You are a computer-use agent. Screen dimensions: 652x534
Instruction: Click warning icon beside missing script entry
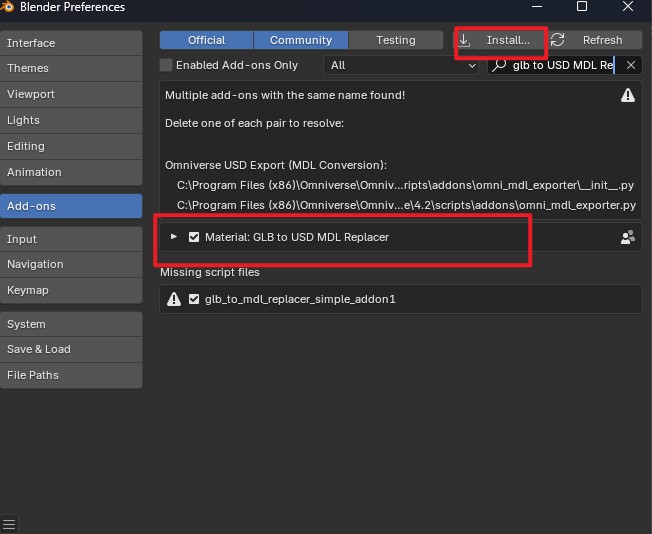[174, 299]
